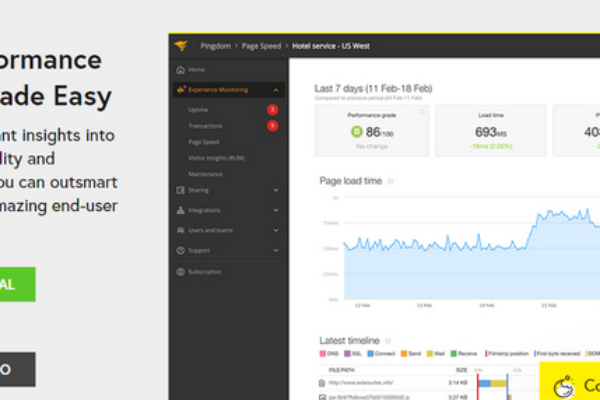
Task: Click the Load time 693ms card
Action: point(491,131)
